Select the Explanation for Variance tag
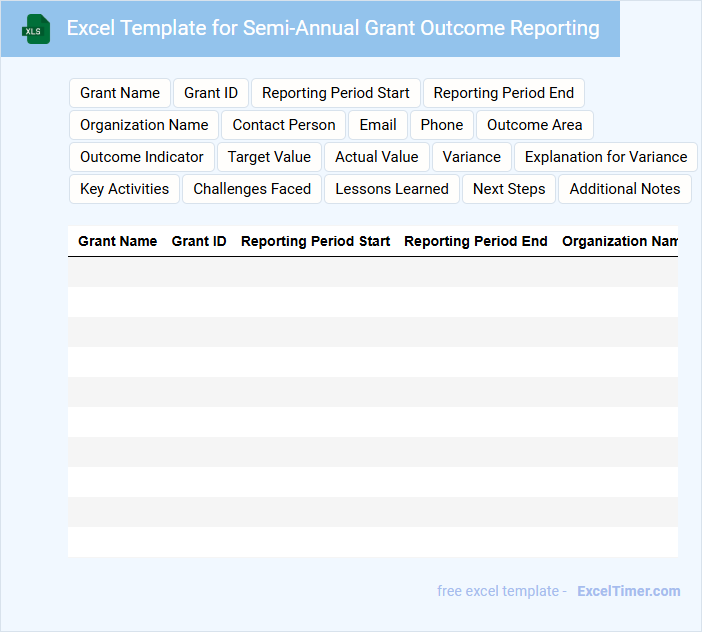Viewport: 702px width, 632px height. point(606,157)
